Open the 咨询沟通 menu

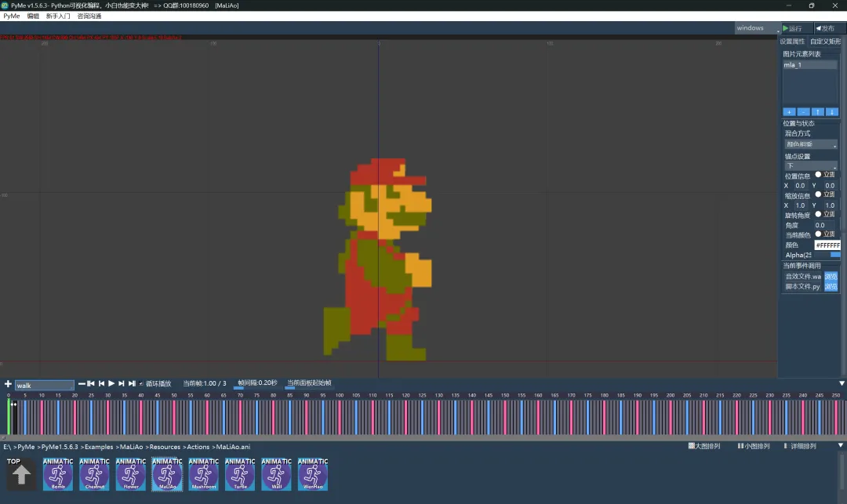pyautogui.click(x=89, y=16)
